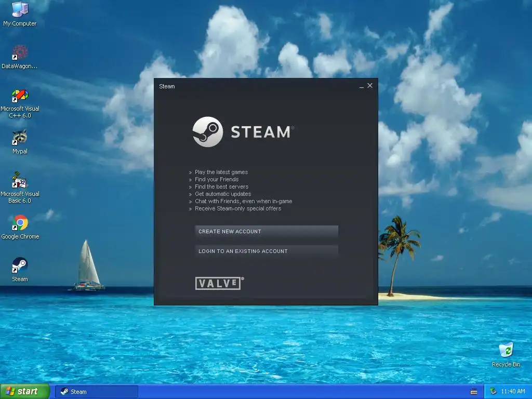Click 'Get automatic updates' line
The width and height of the screenshot is (532, 399).
tap(223, 194)
